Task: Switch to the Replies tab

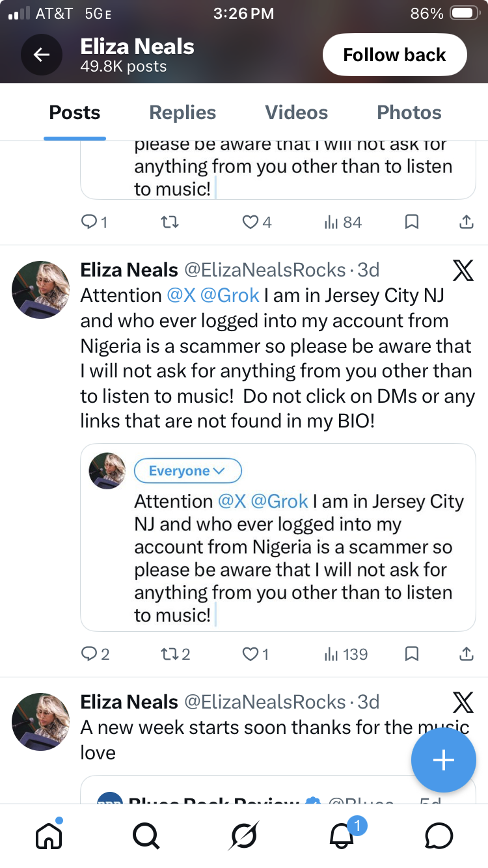Action: 182,113
